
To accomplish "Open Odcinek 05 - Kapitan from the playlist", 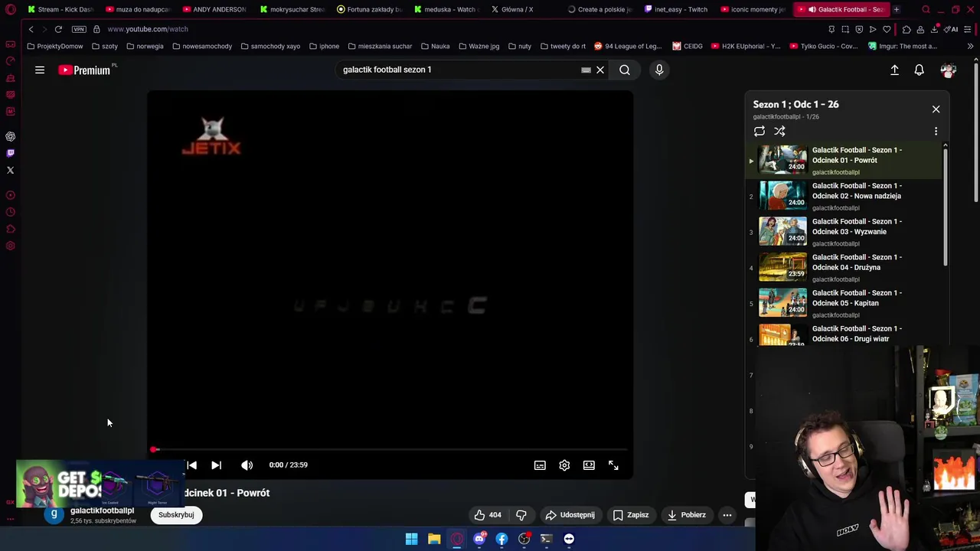I will tap(846, 303).
